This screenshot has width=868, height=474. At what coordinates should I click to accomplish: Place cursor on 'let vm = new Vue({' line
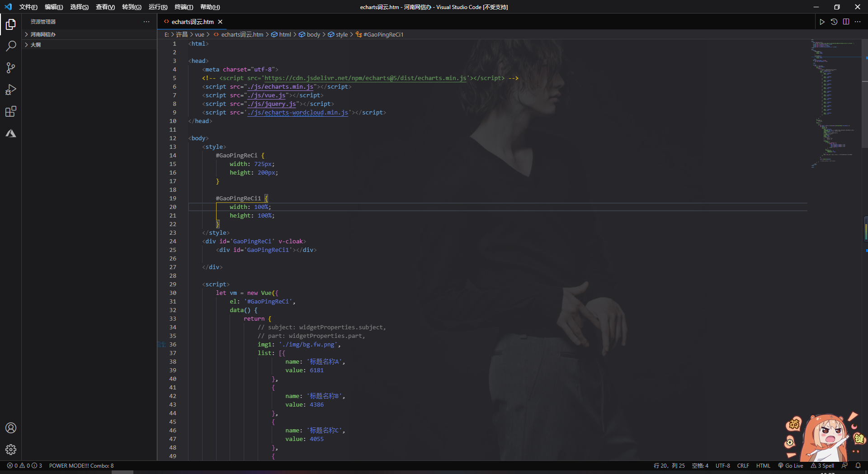point(247,293)
